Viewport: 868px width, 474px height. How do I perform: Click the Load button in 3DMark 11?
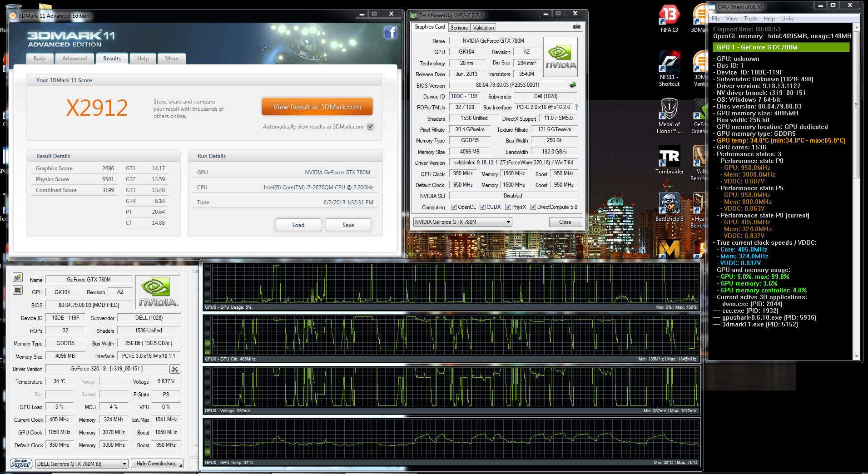coord(298,225)
